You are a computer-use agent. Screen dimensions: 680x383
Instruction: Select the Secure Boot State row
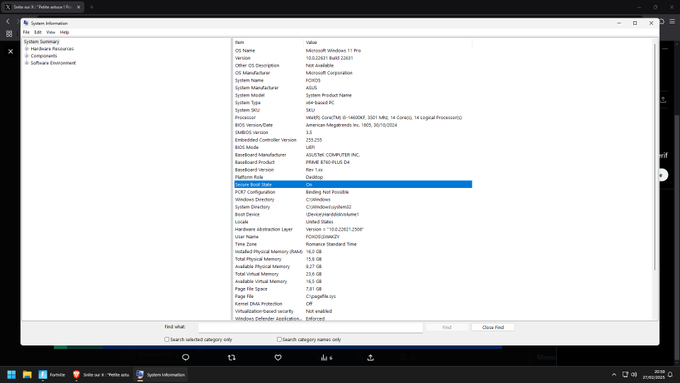[353, 184]
